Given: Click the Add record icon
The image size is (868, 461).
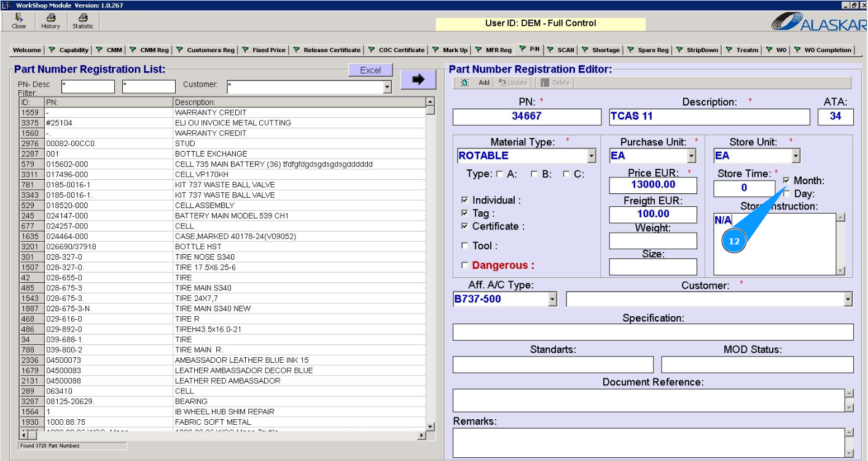Looking at the screenshot, I should coord(466,83).
